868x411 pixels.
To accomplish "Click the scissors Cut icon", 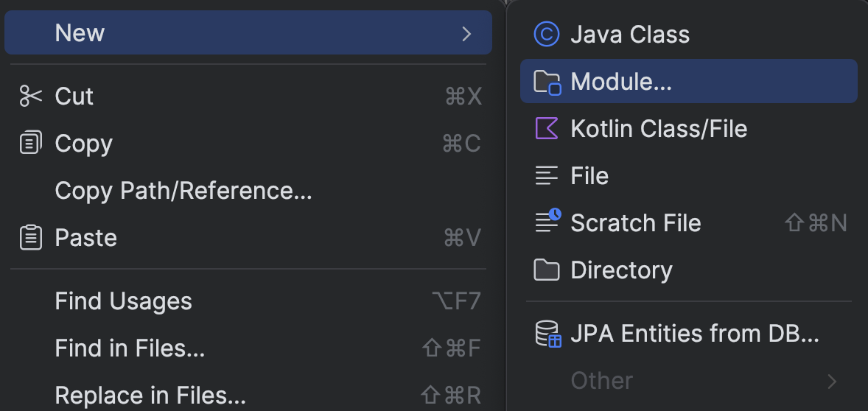I will [x=31, y=96].
